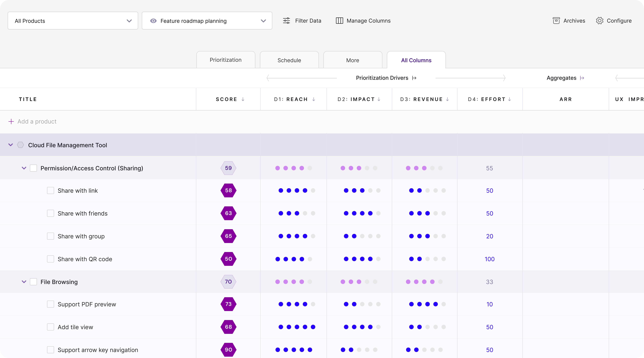
Task: Edit the Effort value 20 for Share with group
Action: point(489,236)
